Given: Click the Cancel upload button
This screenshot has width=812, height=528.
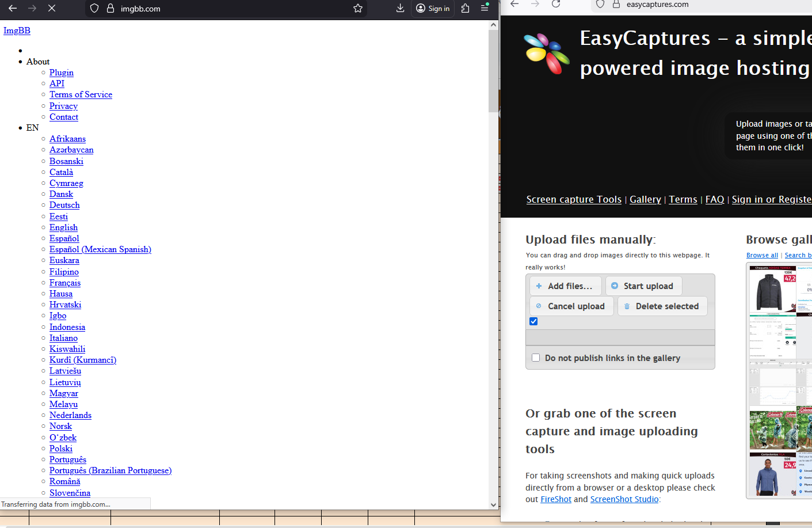Looking at the screenshot, I should (571, 306).
